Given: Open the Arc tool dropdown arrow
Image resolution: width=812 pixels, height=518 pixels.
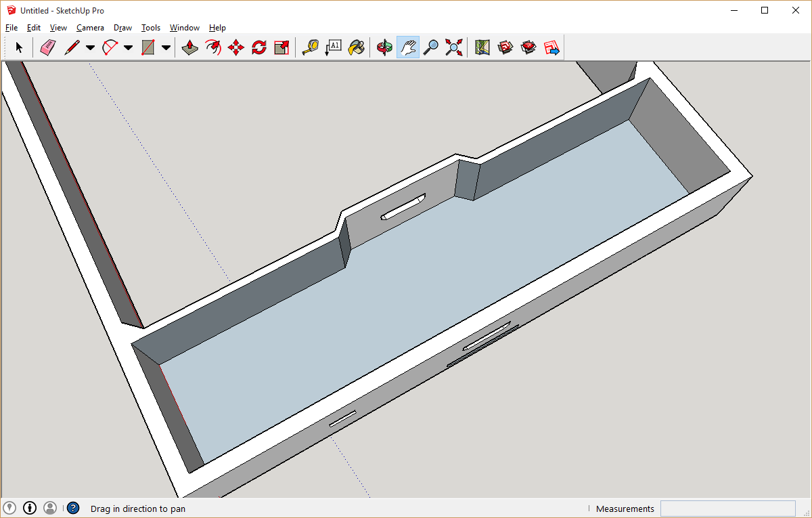Looking at the screenshot, I should (128, 47).
